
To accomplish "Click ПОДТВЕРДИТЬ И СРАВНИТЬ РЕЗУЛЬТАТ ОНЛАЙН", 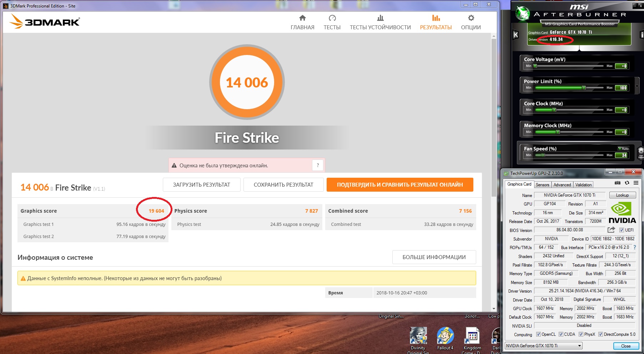I will 400,184.
